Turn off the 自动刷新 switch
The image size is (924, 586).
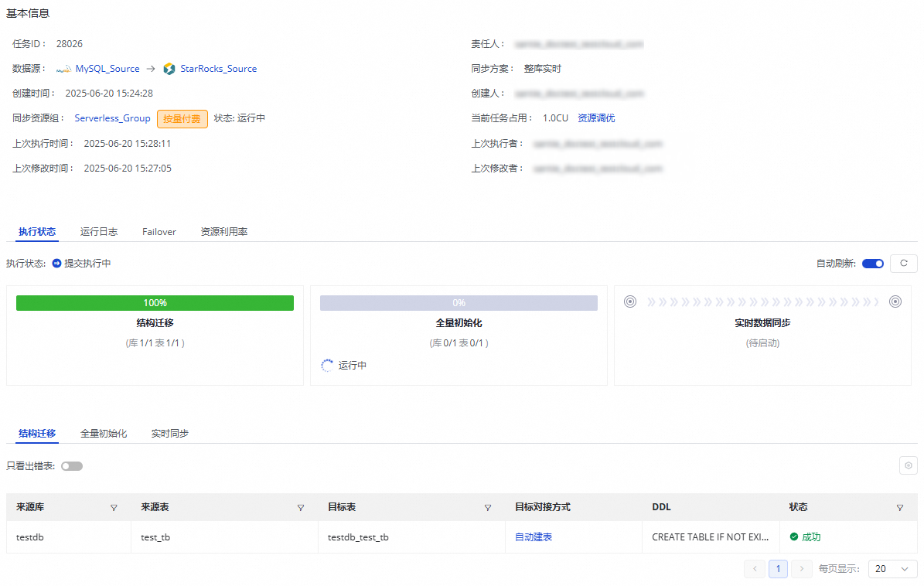(x=873, y=264)
